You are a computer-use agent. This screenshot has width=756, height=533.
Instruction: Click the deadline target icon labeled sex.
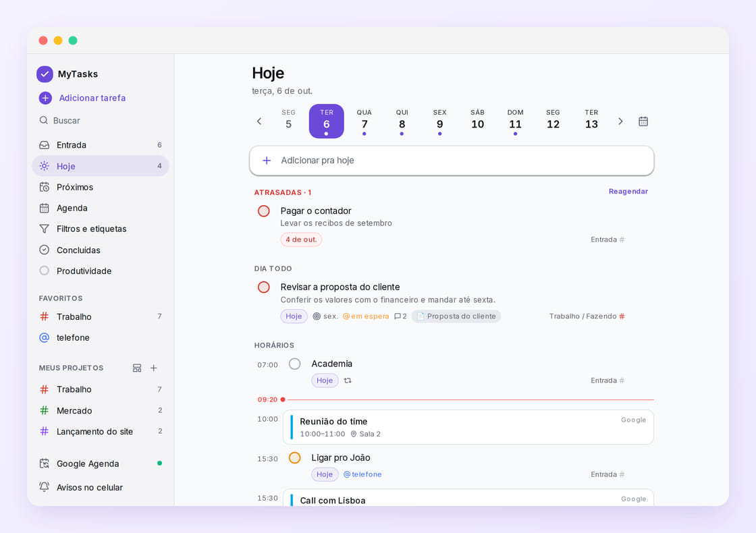[x=317, y=316]
